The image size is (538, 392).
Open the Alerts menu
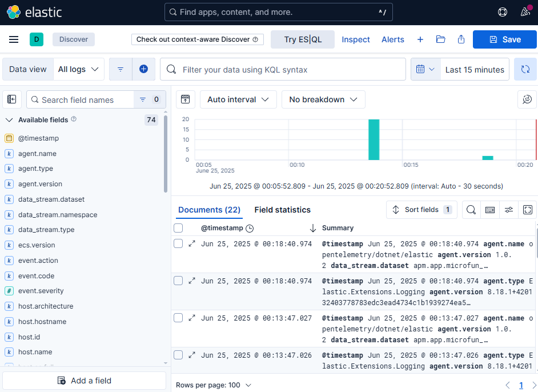(393, 39)
